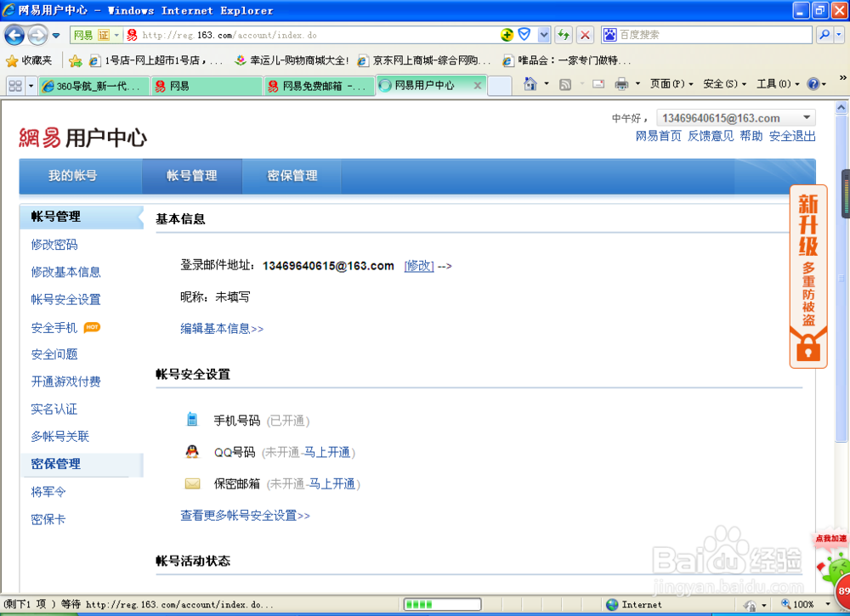
Task: Click the 安全退出 link
Action: (792, 136)
